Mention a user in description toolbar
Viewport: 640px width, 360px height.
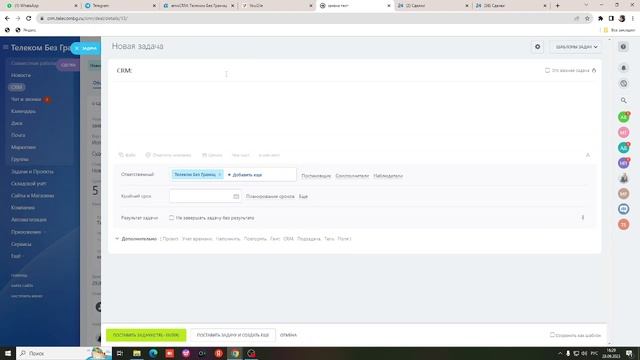(x=168, y=155)
